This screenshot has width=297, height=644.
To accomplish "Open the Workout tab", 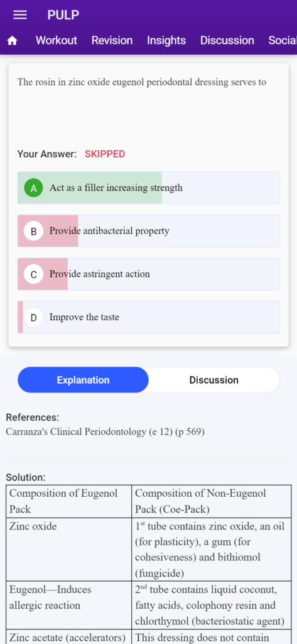I will pos(57,41).
